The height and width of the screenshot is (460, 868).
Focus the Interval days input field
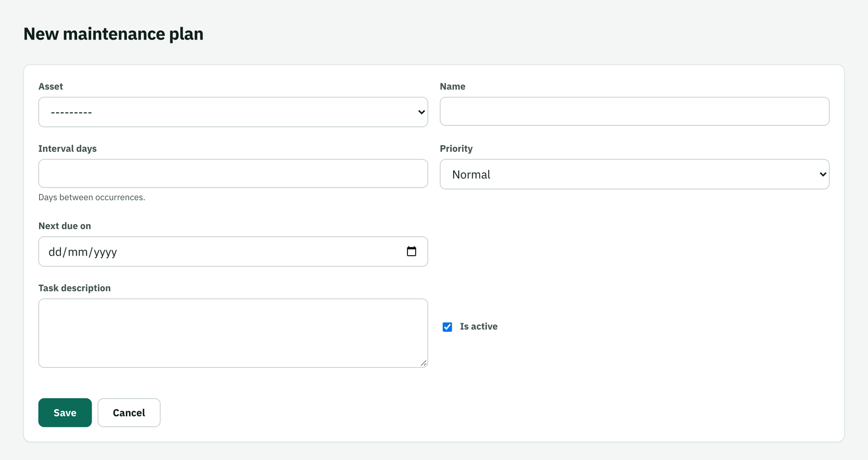coord(233,174)
